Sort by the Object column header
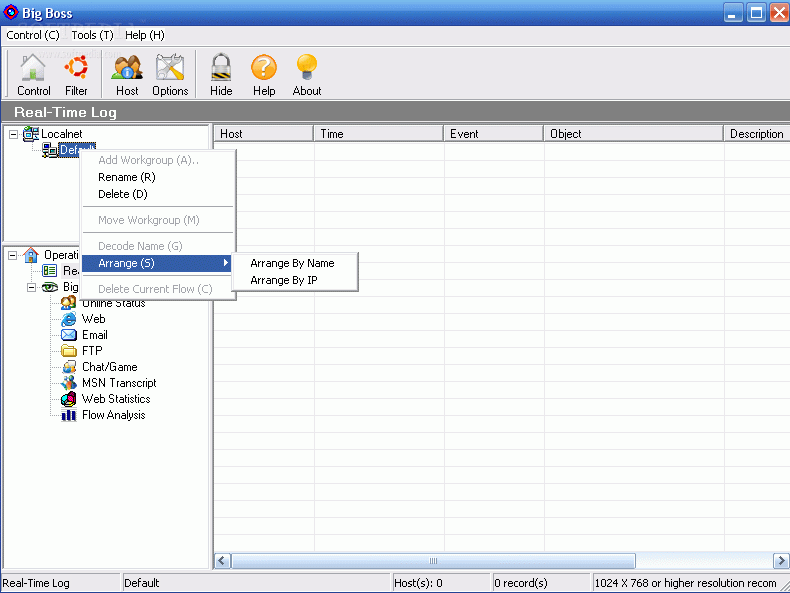Screen dimensions: 790x593 (634, 134)
